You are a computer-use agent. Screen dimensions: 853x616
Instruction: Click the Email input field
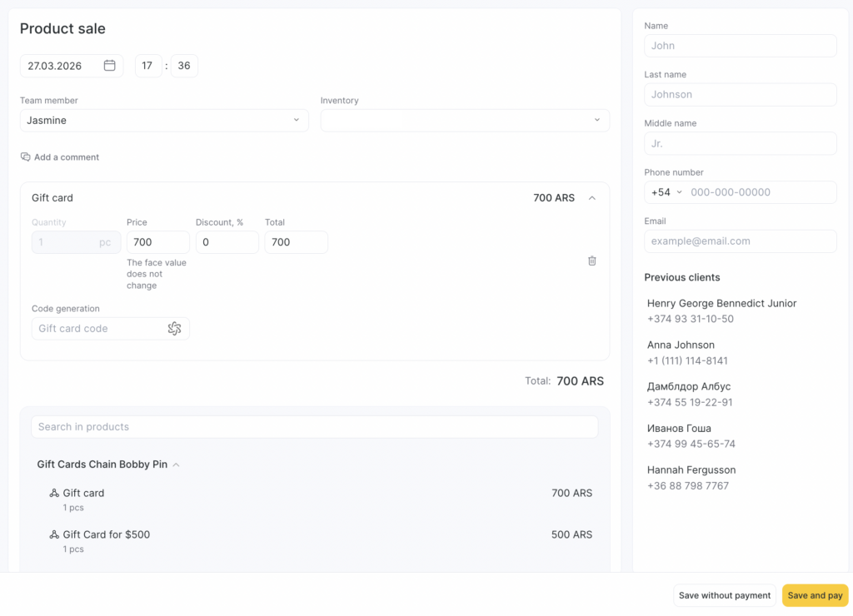740,241
